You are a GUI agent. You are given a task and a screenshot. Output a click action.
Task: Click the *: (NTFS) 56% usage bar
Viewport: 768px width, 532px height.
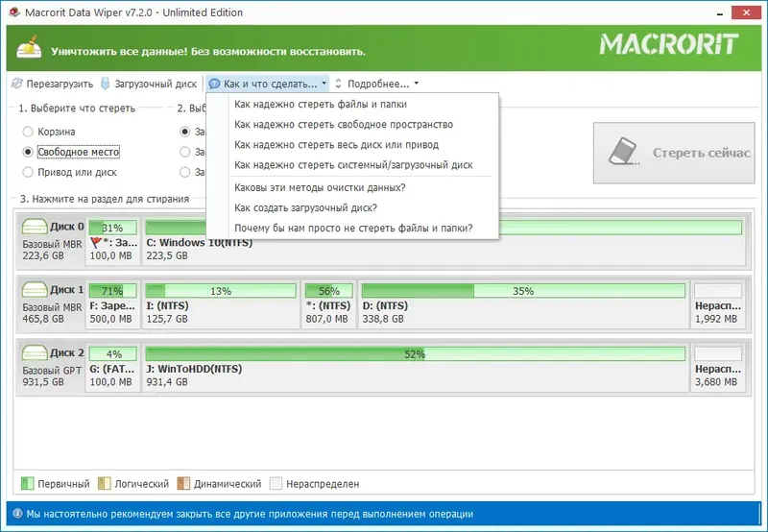pyautogui.click(x=328, y=291)
